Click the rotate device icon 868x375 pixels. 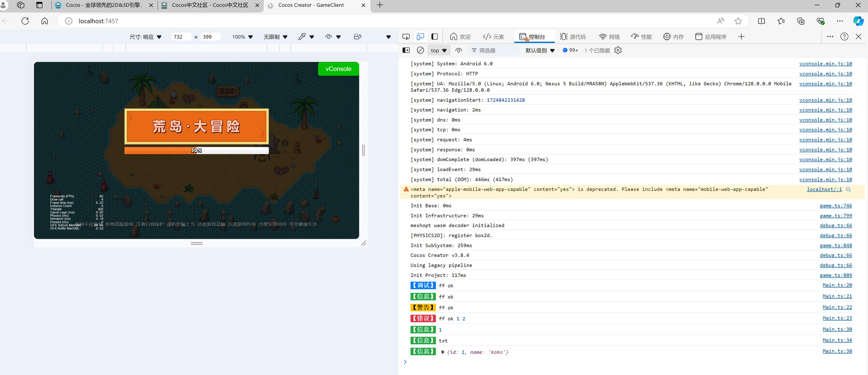pyautogui.click(x=357, y=37)
